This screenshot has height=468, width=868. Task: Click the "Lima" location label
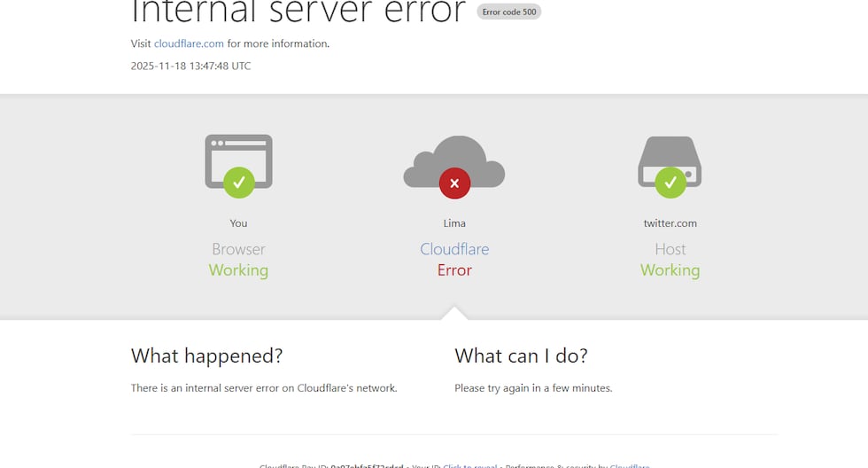454,223
